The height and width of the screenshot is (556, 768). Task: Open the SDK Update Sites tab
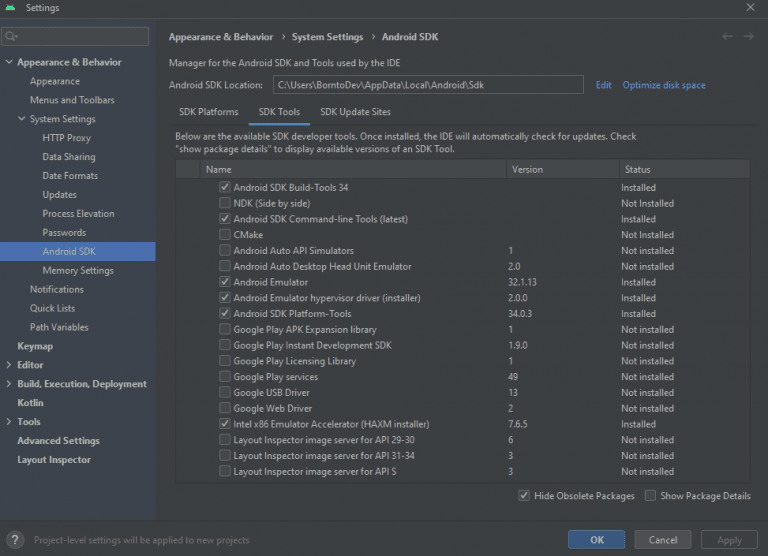(x=355, y=112)
